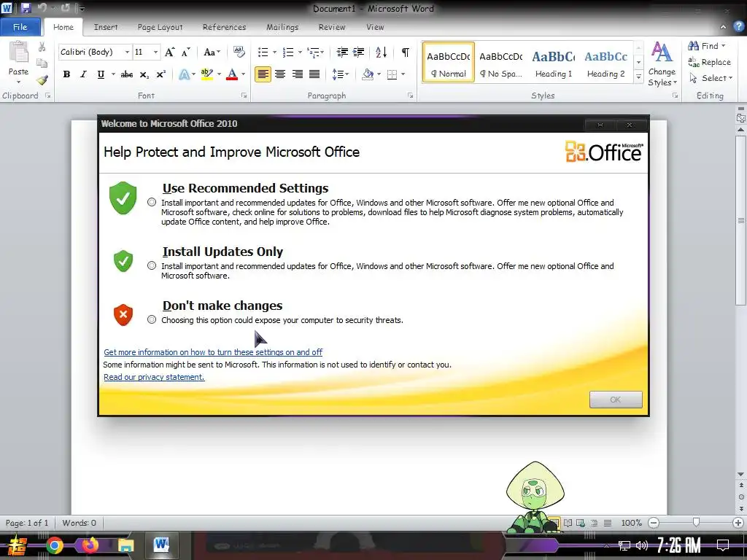Open font size dropdown arrow
This screenshot has width=747, height=560.
pos(155,52)
